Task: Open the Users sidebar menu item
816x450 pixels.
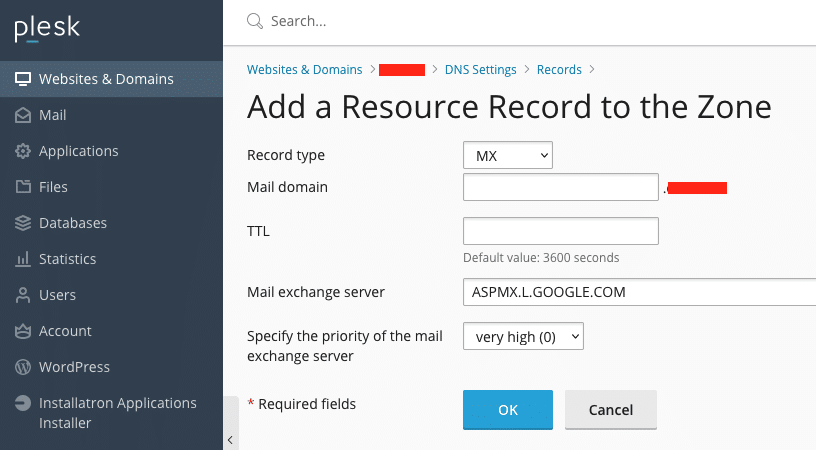Action: pos(57,295)
